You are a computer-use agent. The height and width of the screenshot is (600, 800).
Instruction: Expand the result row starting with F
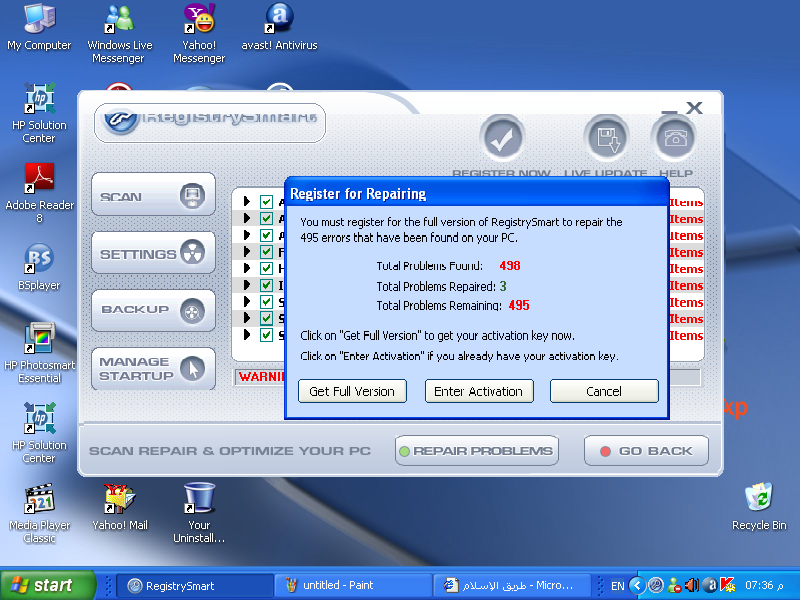point(247,252)
